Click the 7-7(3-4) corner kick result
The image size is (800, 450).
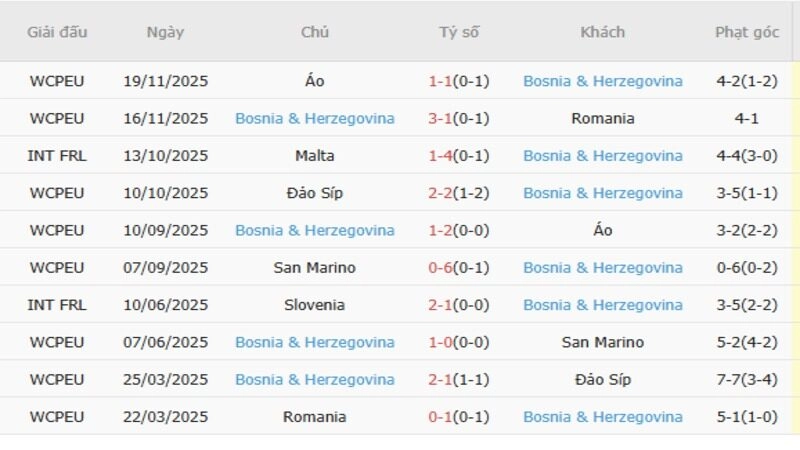coord(746,380)
